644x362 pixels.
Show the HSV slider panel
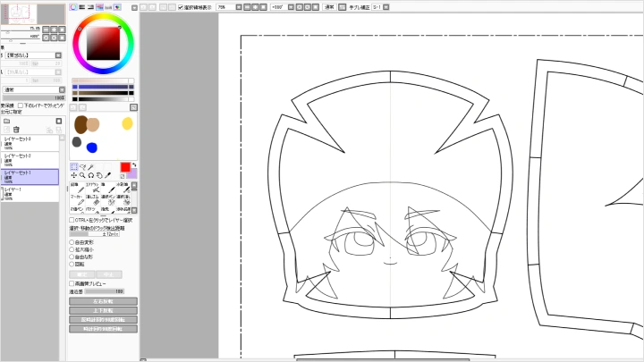90,7
